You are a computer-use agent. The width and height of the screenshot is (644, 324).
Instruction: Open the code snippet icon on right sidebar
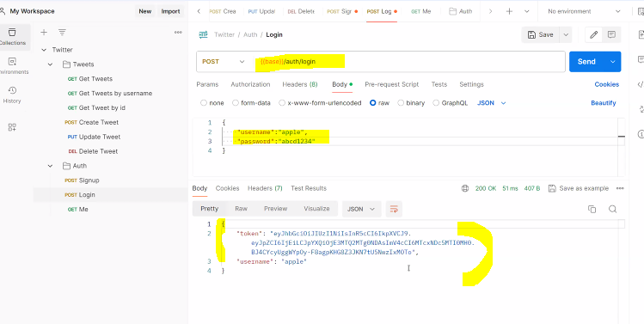[x=641, y=84]
